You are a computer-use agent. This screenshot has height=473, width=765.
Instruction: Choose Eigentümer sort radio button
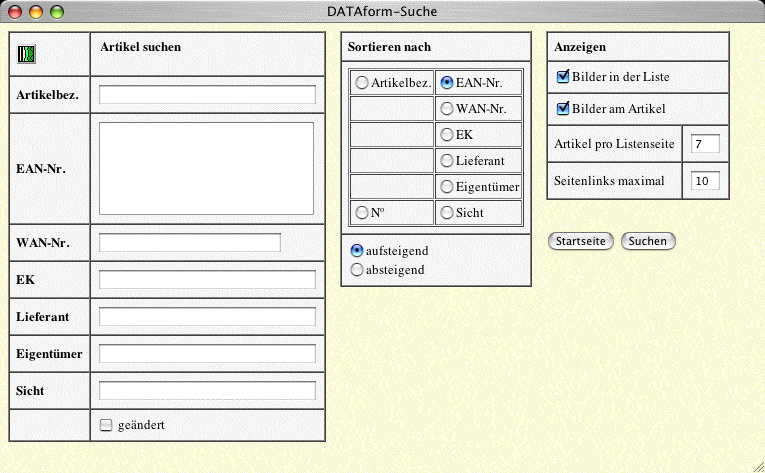pyautogui.click(x=447, y=186)
